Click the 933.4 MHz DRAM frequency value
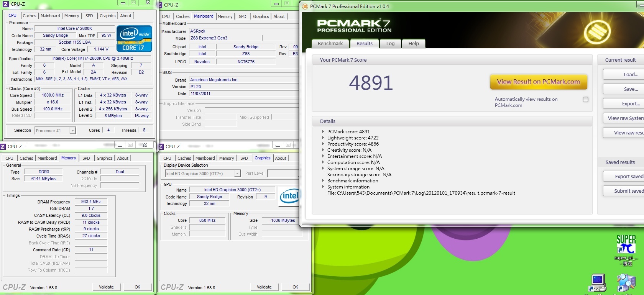 click(91, 202)
